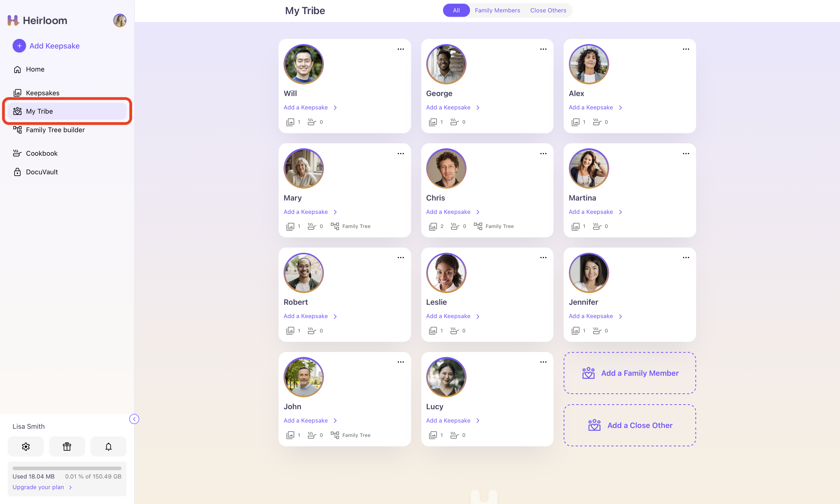Open the notifications bell
840x504 pixels.
(108, 446)
